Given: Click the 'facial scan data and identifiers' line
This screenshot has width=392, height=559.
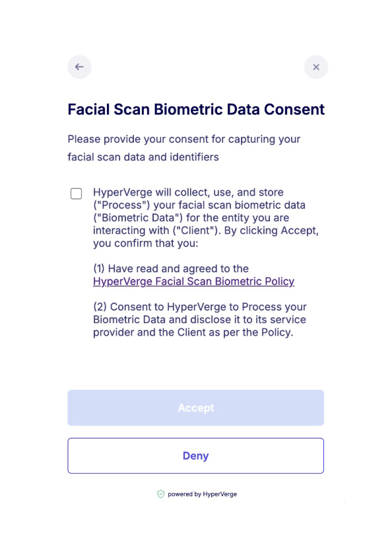Looking at the screenshot, I should pyautogui.click(x=143, y=157).
